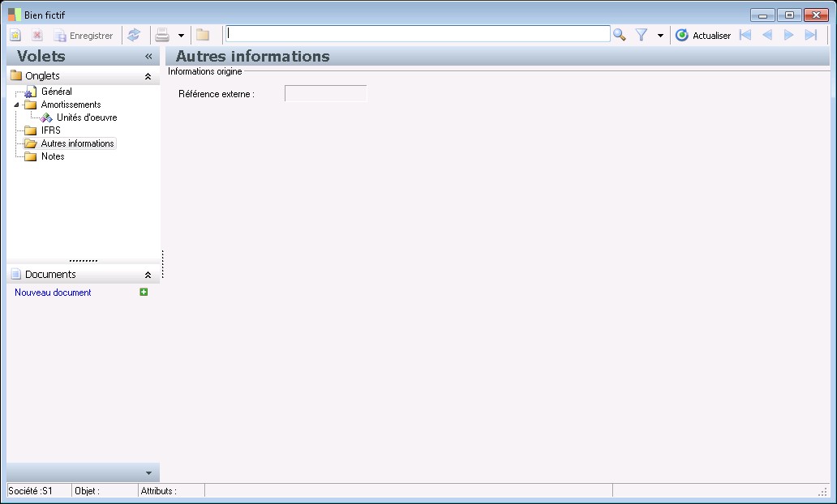Click the Documents panel header icon
Viewport: 837px width, 504px height.
pyautogui.click(x=16, y=274)
